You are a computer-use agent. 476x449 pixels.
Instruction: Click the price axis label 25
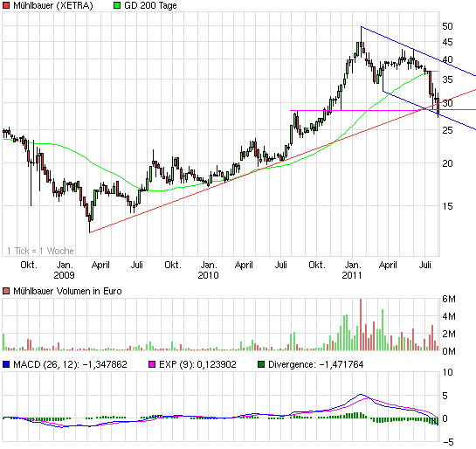447,130
